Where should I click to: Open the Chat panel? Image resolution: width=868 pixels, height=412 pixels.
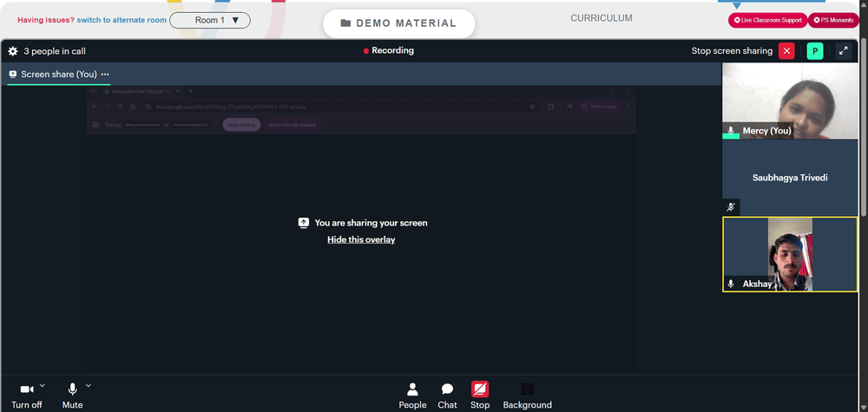(x=447, y=396)
